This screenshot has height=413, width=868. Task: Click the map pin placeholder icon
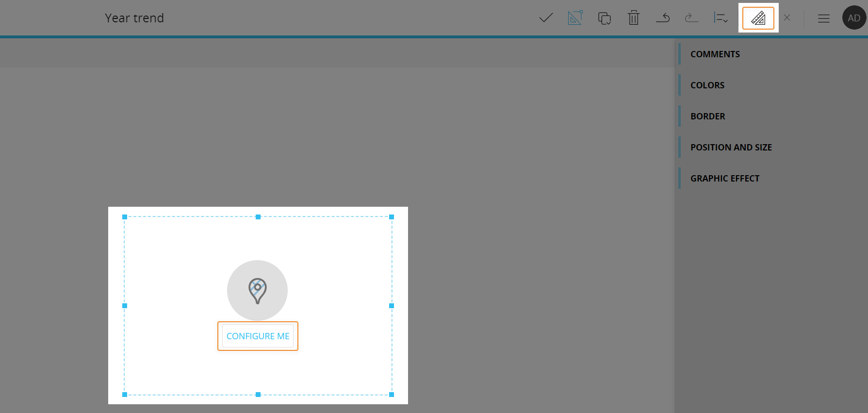point(257,290)
